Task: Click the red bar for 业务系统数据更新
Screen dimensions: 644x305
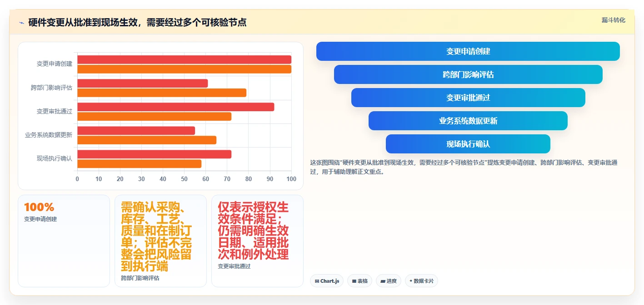Action: 136,130
